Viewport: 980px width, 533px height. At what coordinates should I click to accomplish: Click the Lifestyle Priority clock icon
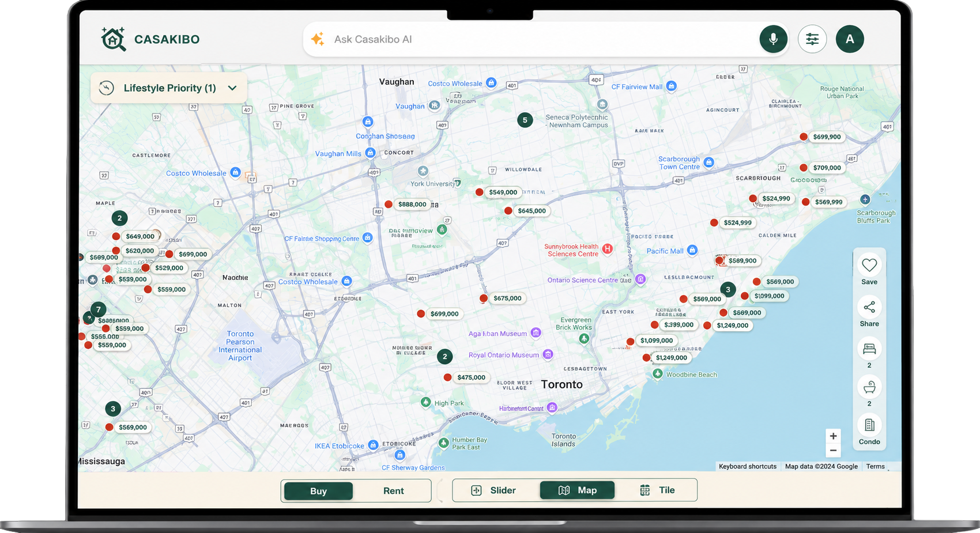click(107, 88)
